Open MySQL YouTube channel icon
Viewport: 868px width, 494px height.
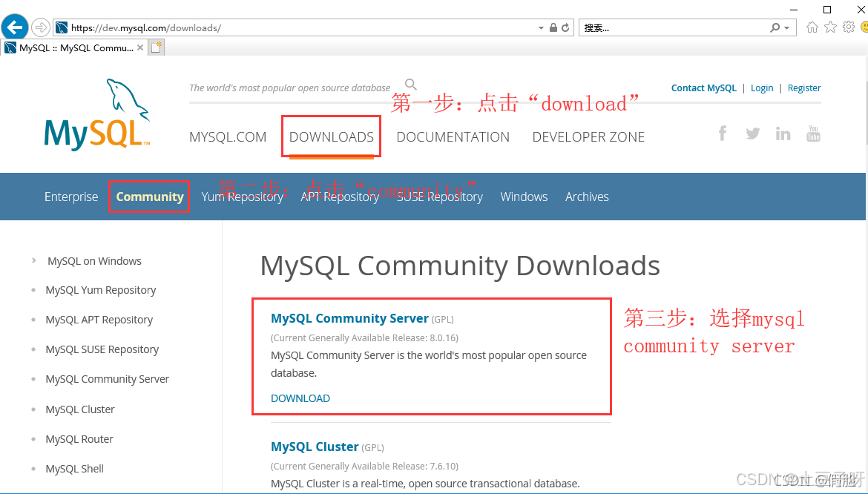pos(813,134)
